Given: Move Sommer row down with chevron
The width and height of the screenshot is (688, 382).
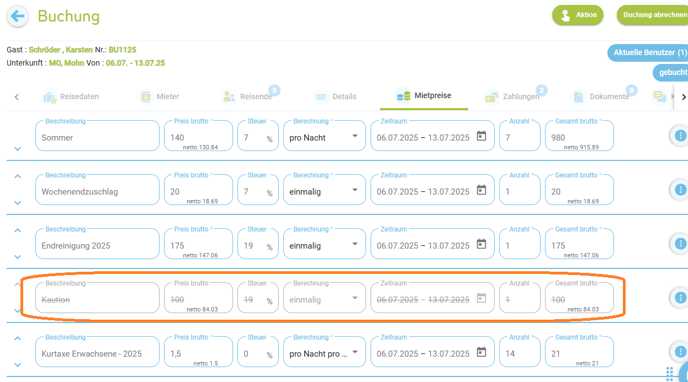Looking at the screenshot, I should (x=18, y=149).
